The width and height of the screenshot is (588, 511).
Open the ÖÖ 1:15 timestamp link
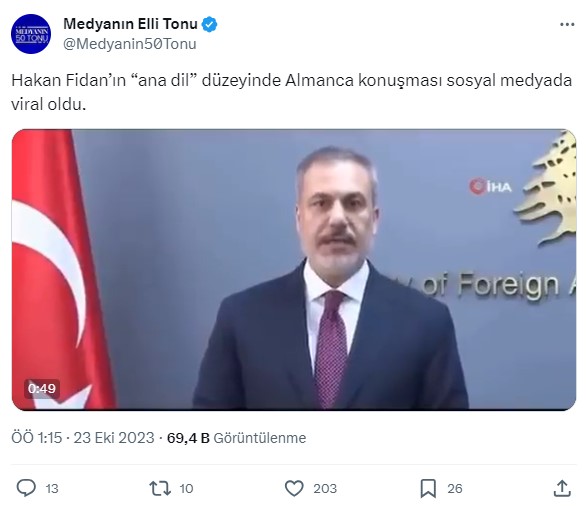coord(36,438)
